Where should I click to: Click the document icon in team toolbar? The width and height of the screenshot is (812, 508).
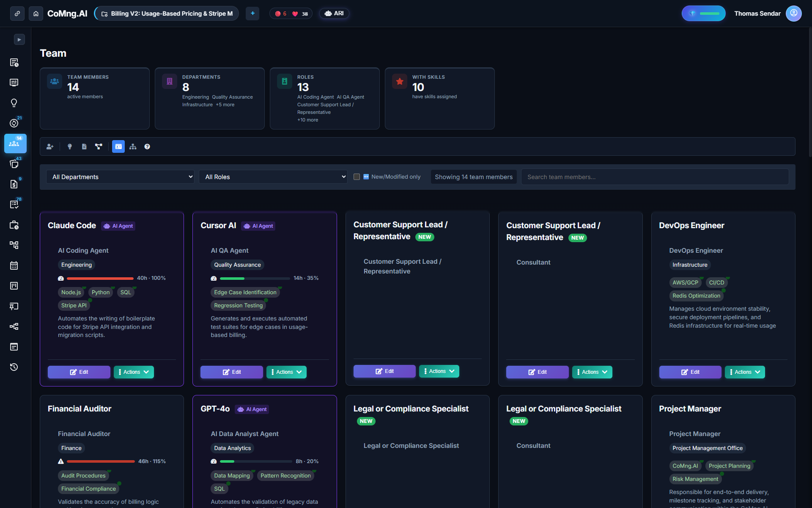[84, 146]
